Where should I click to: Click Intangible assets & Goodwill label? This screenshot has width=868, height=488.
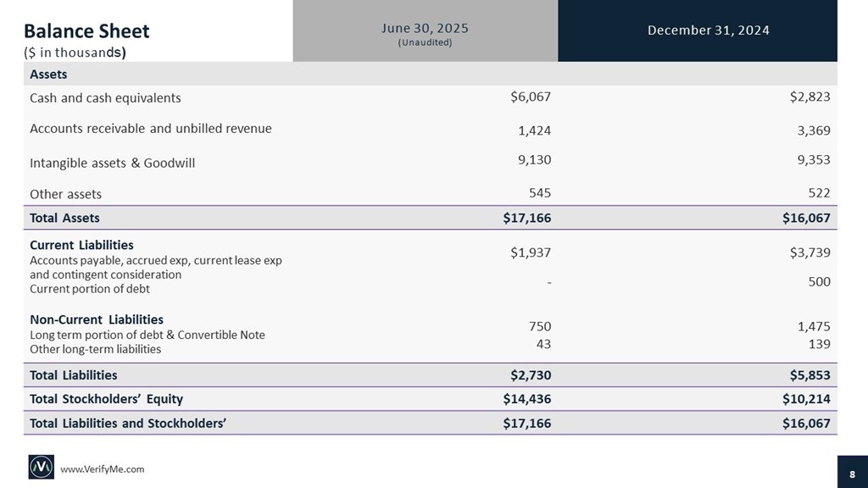pyautogui.click(x=112, y=162)
